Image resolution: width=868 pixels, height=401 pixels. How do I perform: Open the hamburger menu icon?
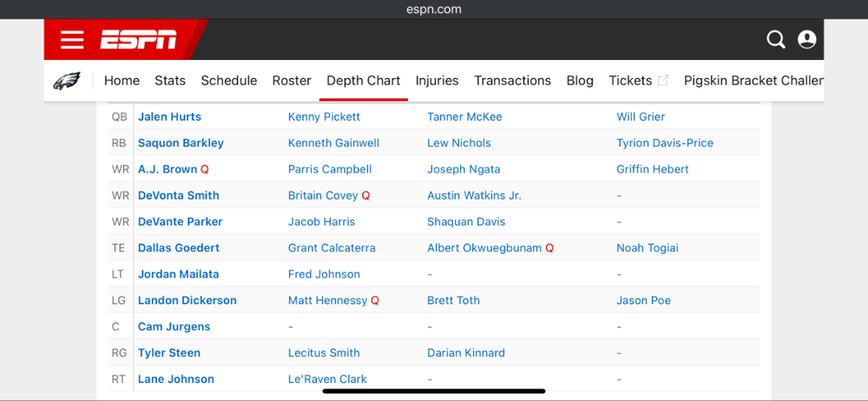72,39
